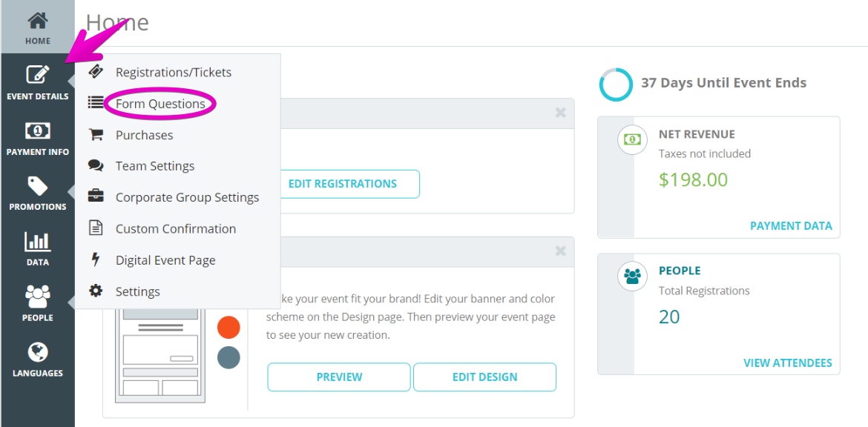Click the orange color circle
This screenshot has height=427, width=868.
tap(228, 327)
